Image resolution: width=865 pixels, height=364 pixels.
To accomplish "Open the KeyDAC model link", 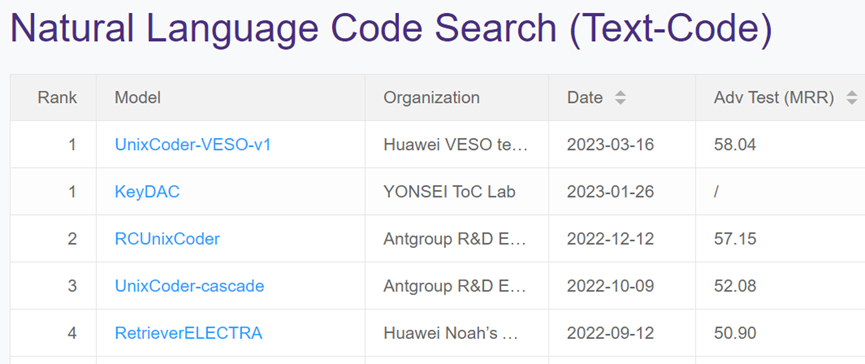I will coord(147,192).
